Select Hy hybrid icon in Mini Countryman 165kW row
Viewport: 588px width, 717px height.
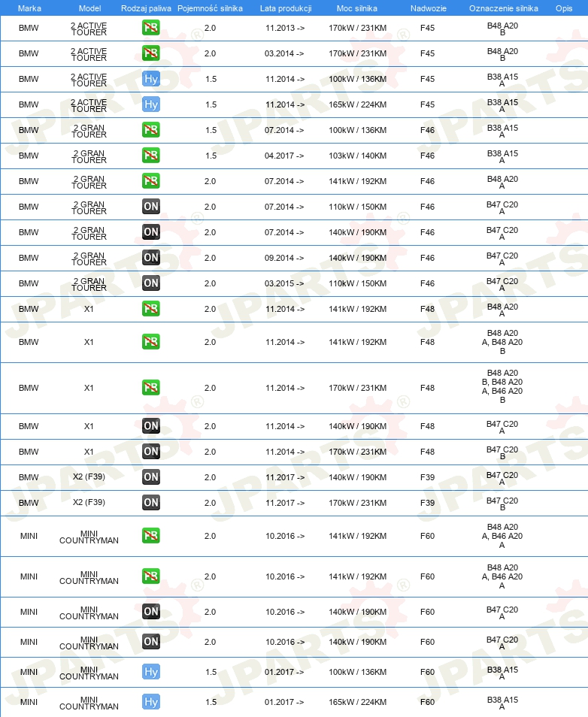pyautogui.click(x=151, y=703)
